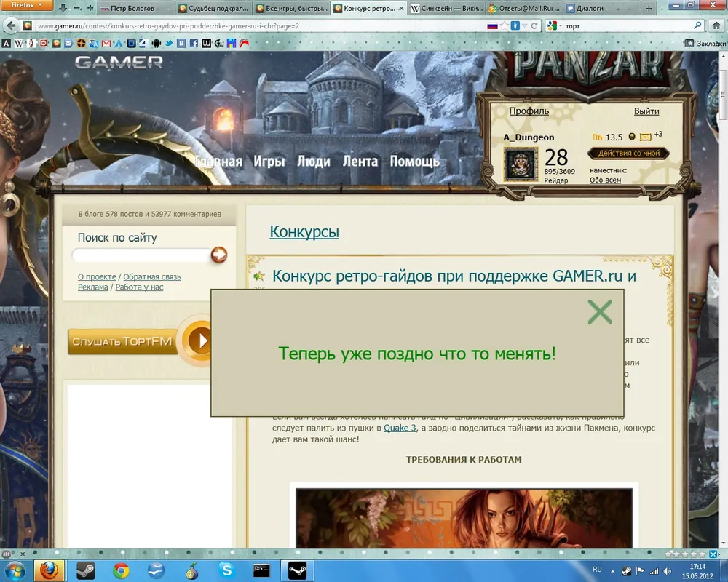Screen dimensions: 728x582
Task: Click the skull icon in profile panel
Action: (631, 137)
